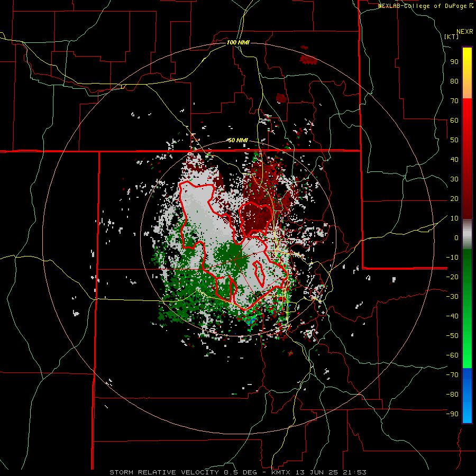Pick the green segment of the color bar

click(467, 308)
